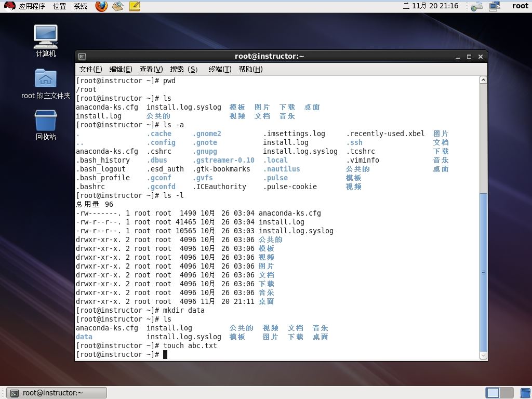Screen dimensions: 532x399
Task: Click the '.viminfo' file name
Action: click(363, 160)
